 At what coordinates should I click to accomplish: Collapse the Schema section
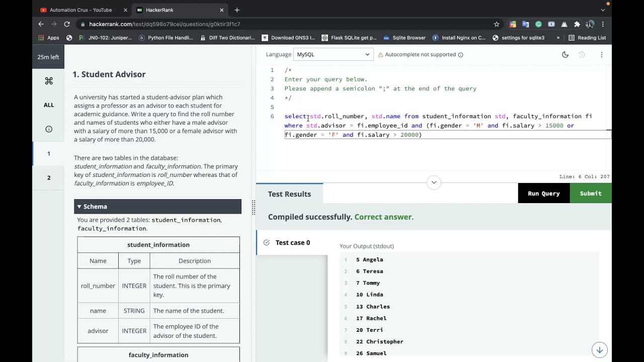coord(79,207)
